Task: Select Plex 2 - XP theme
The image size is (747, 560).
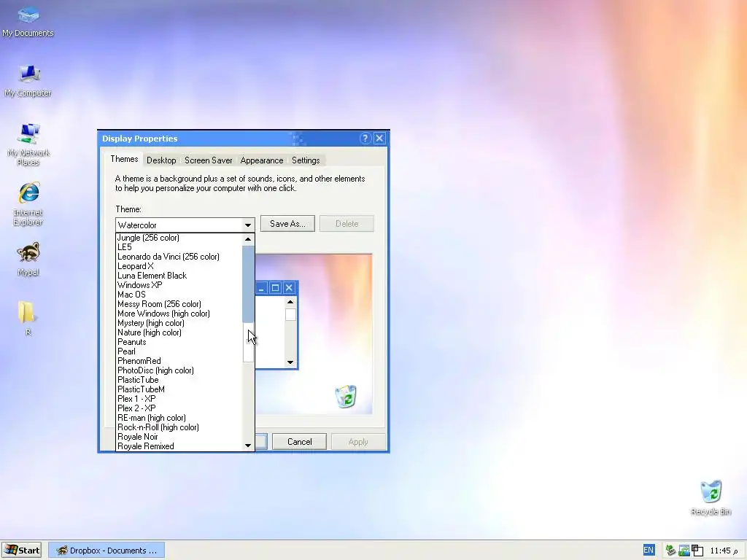Action: click(x=179, y=408)
